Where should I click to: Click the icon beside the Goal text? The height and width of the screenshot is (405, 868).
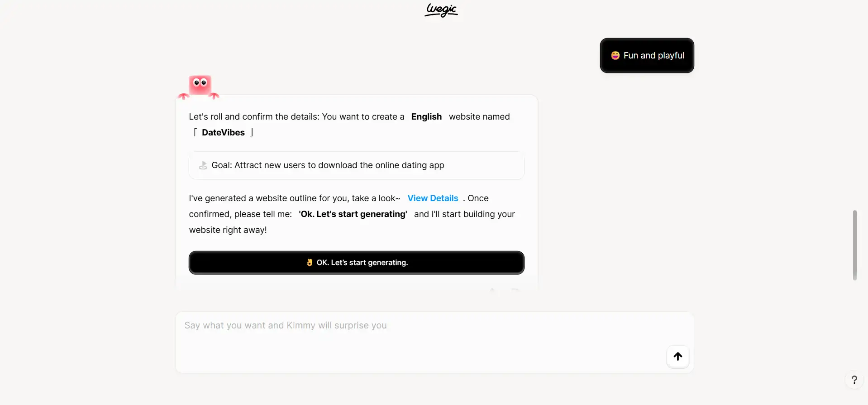tap(203, 165)
